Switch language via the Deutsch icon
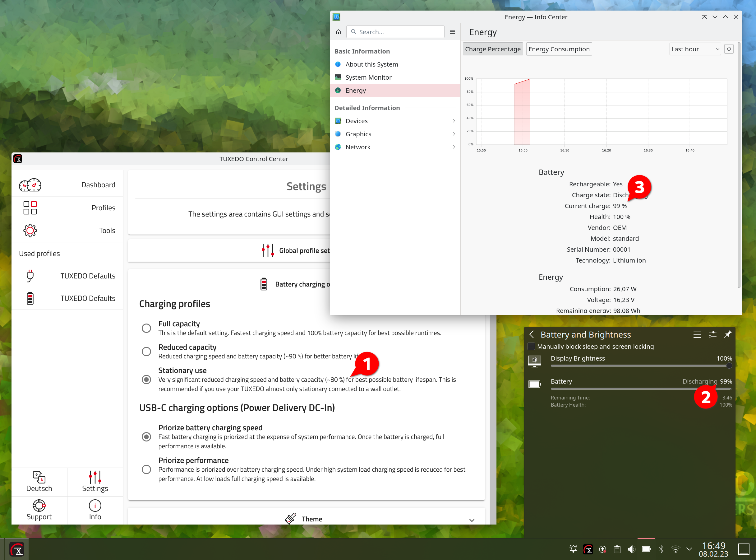The width and height of the screenshot is (756, 560). tap(39, 477)
